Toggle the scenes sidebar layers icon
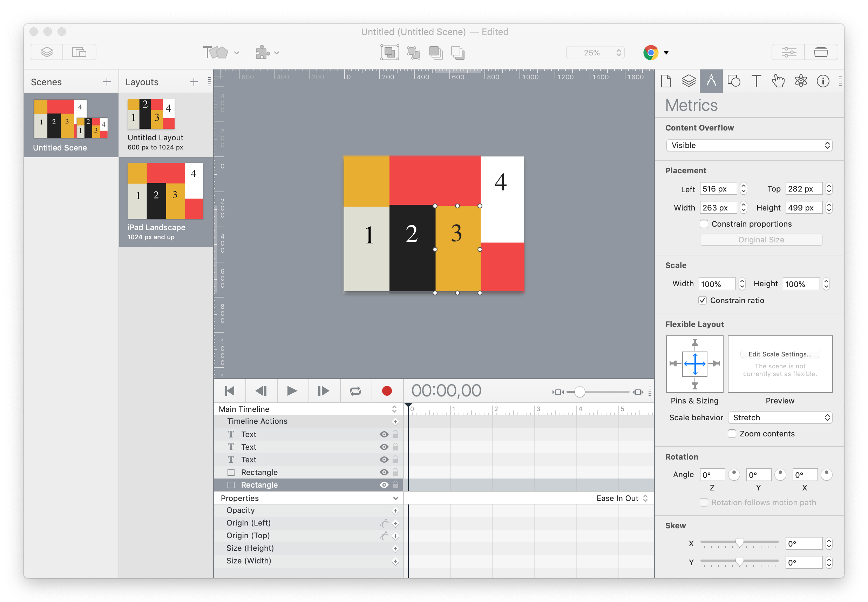The height and width of the screenshot is (602, 868). click(x=46, y=52)
